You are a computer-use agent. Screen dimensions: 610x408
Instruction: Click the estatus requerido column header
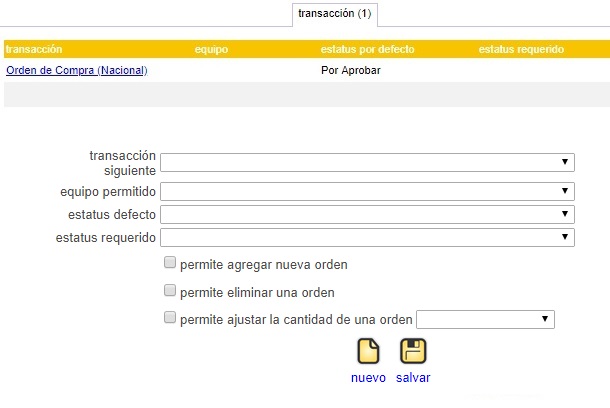521,49
